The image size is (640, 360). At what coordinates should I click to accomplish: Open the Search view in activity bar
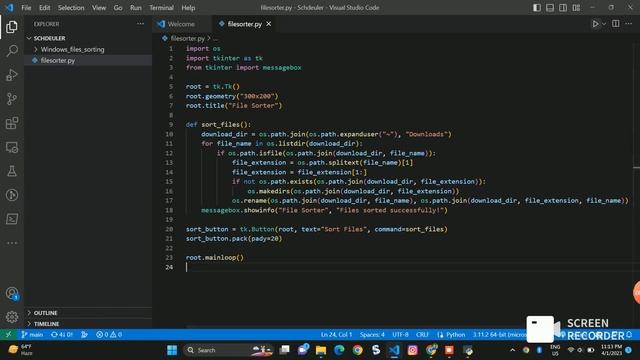pos(12,51)
